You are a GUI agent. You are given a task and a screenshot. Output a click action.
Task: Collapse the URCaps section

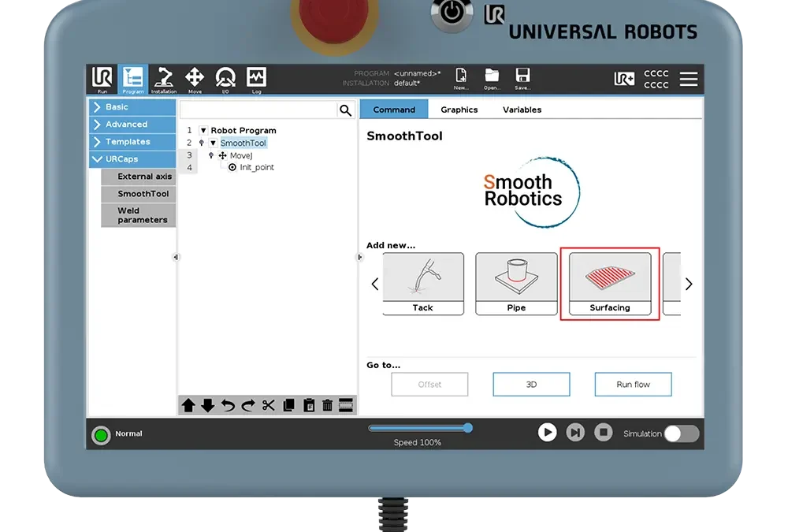tap(132, 159)
